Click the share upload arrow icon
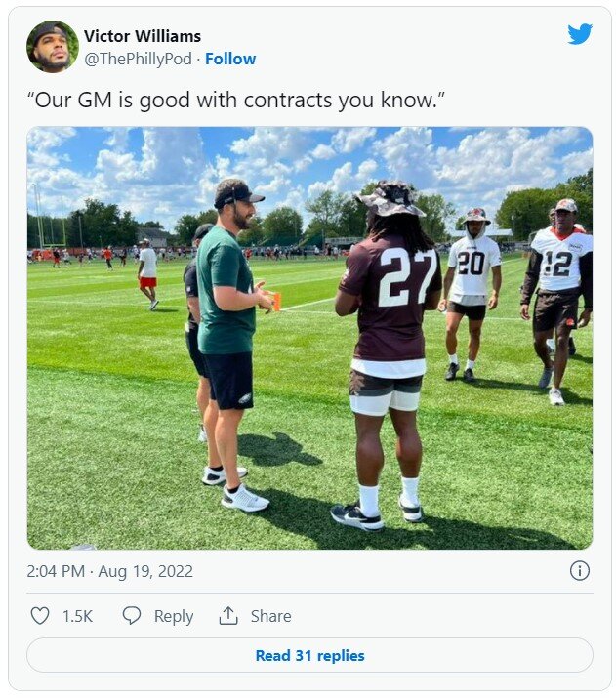 click(228, 616)
